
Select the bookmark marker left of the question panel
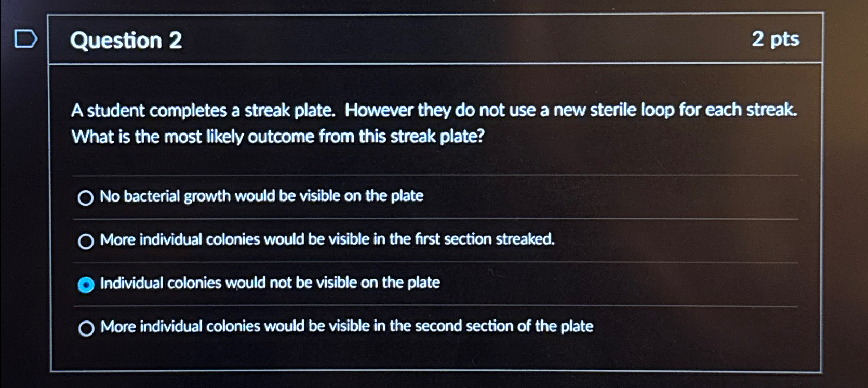tap(27, 38)
